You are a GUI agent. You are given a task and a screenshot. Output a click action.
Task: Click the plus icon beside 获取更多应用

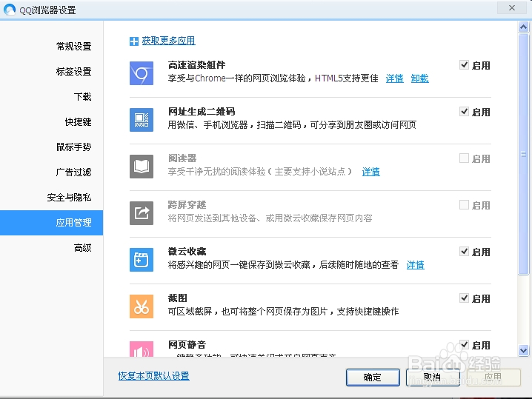[x=134, y=41]
